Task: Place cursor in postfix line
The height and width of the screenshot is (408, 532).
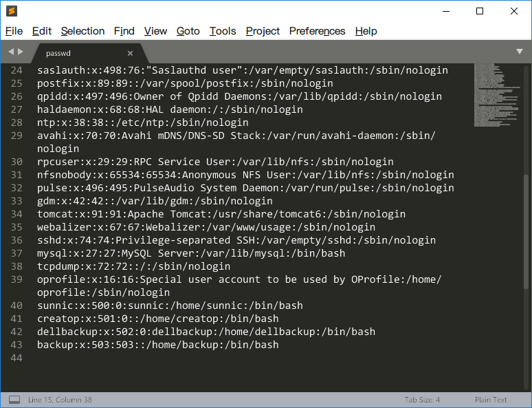Action: pos(185,83)
